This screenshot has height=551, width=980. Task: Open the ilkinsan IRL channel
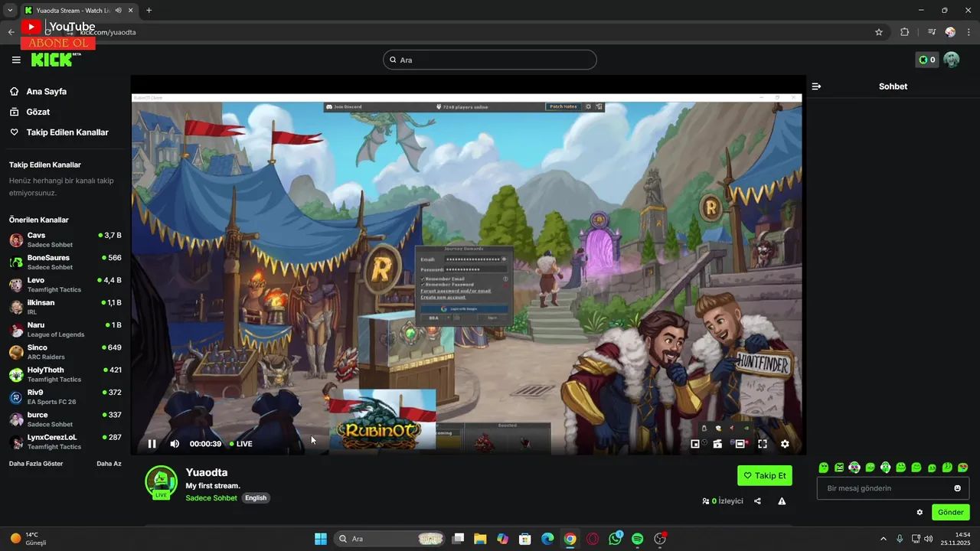(x=65, y=308)
